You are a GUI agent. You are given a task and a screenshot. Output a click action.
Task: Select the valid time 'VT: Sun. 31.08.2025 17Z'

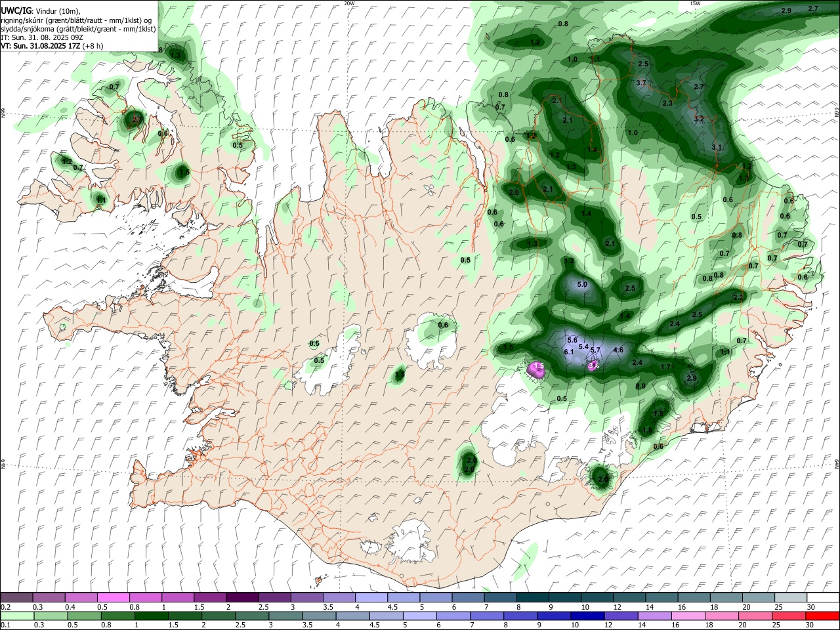pyautogui.click(x=41, y=47)
